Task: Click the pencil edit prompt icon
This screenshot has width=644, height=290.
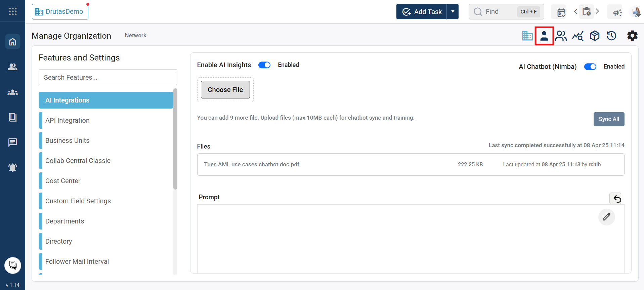Action: coord(606,217)
